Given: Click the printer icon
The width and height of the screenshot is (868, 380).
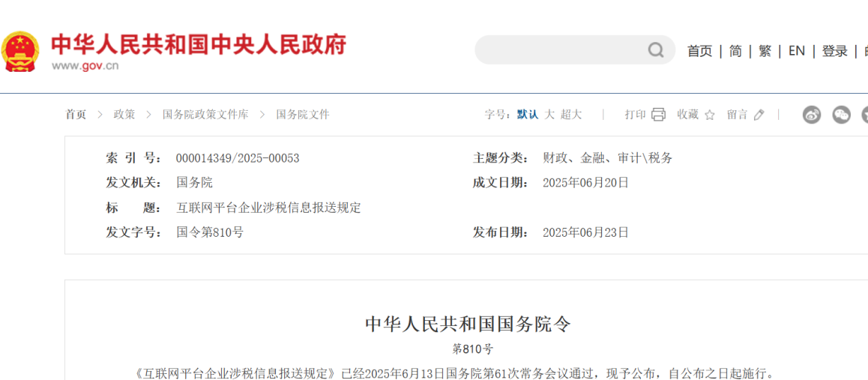Looking at the screenshot, I should (658, 115).
